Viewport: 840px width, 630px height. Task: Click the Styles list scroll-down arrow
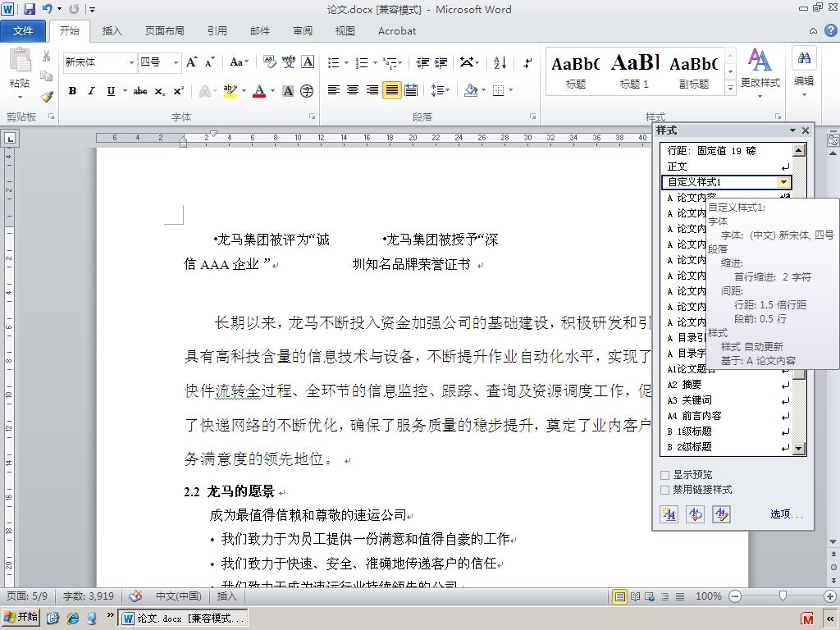[799, 449]
